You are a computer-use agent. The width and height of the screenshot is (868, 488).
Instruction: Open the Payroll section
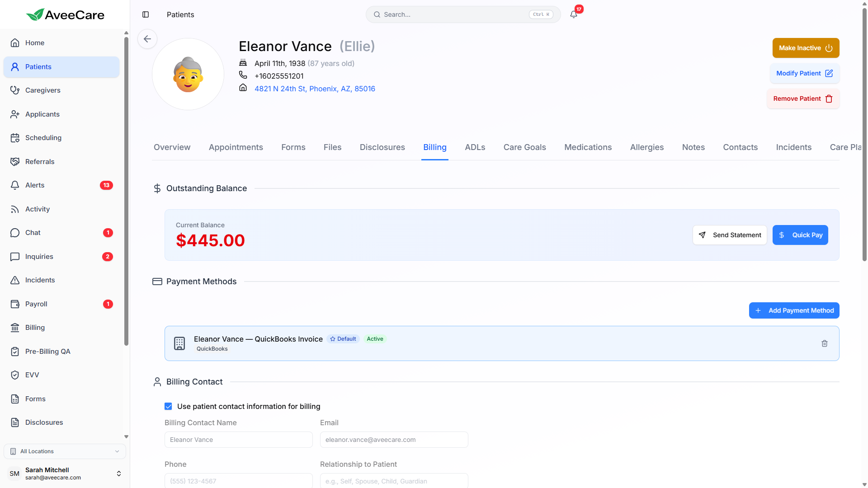[x=36, y=304]
